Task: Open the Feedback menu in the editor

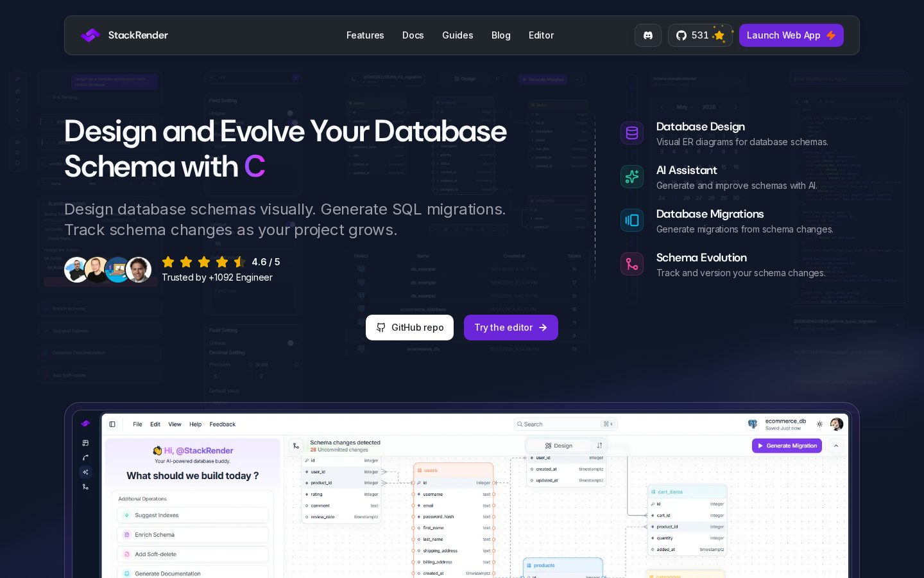Action: point(223,425)
